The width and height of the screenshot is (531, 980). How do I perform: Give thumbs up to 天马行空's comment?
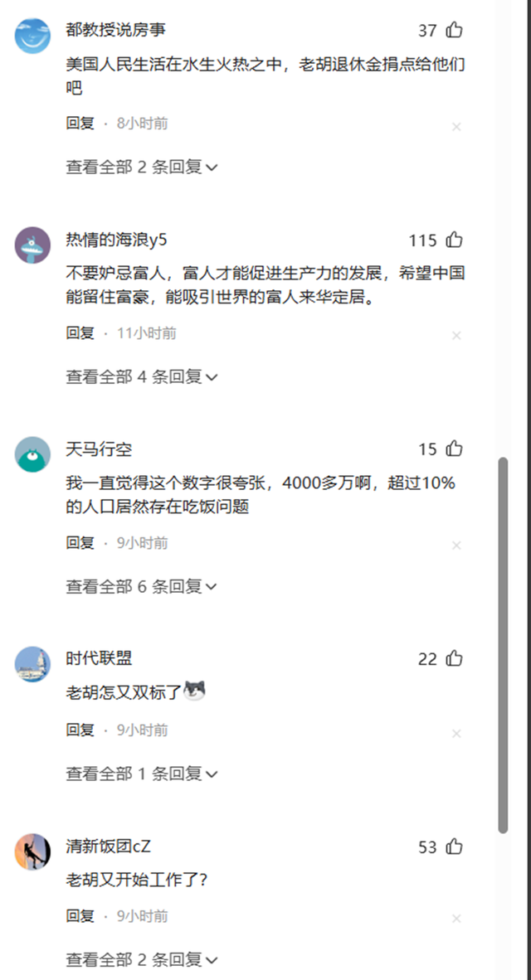click(x=454, y=449)
